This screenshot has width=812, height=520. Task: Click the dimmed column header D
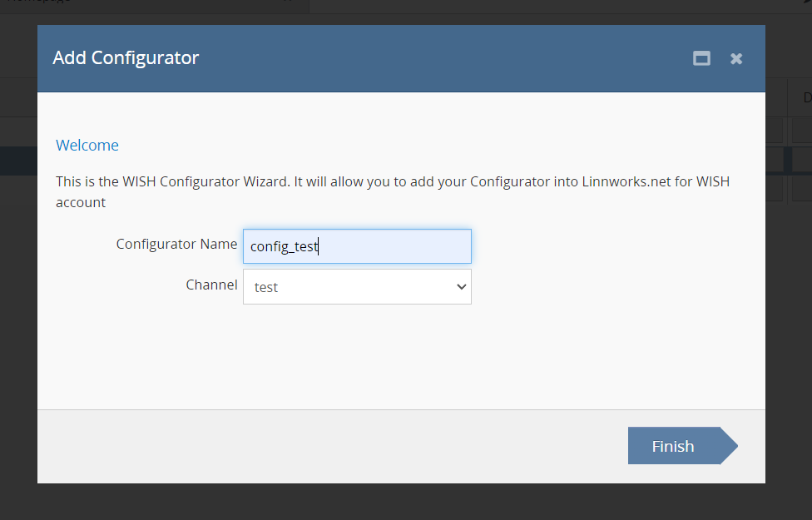806,97
